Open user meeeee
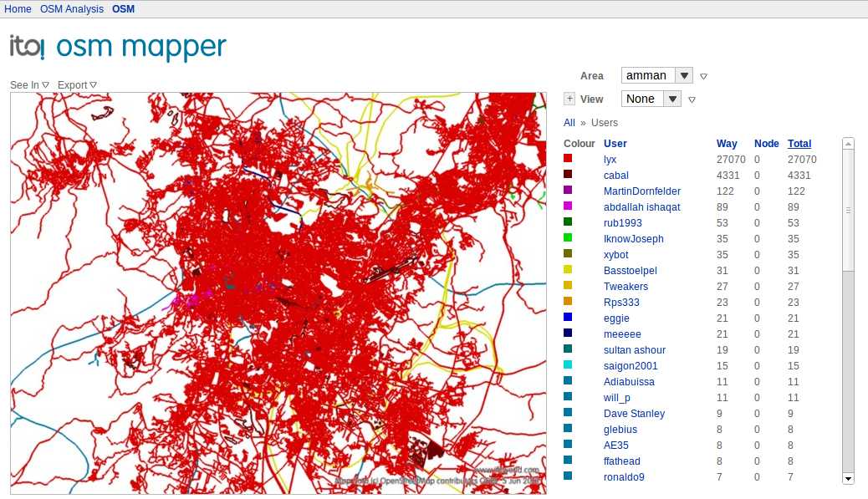The height and width of the screenshot is (499, 868). (622, 334)
